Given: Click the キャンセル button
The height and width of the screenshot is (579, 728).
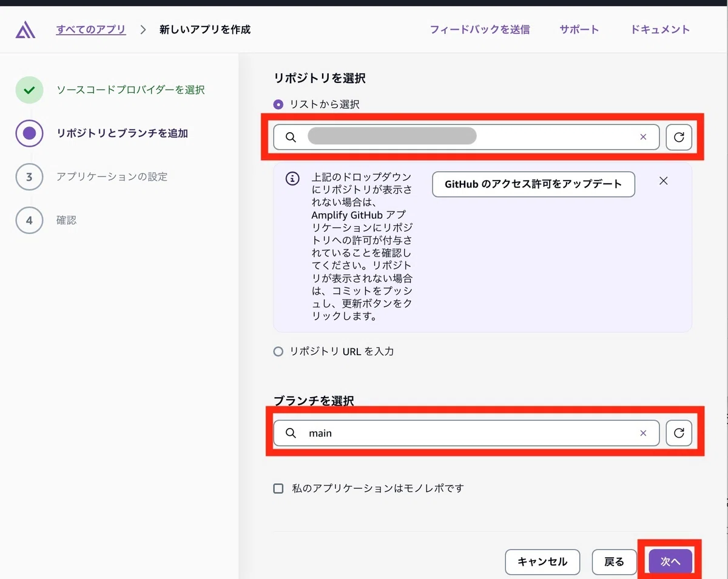Looking at the screenshot, I should pos(542,562).
